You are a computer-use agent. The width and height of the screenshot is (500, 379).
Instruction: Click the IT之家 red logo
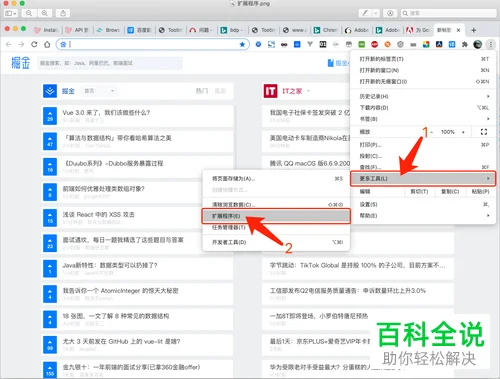click(x=270, y=91)
